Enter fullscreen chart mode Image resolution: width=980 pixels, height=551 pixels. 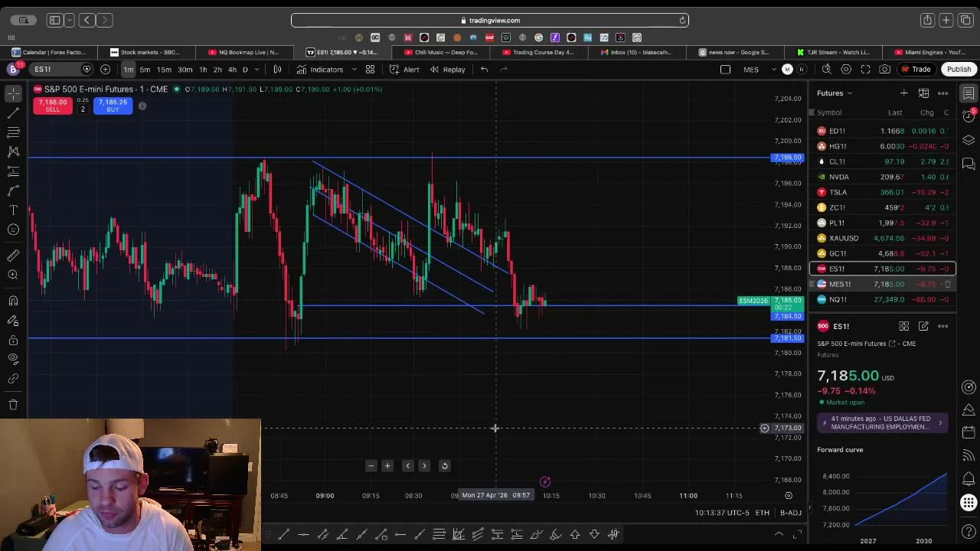(865, 70)
